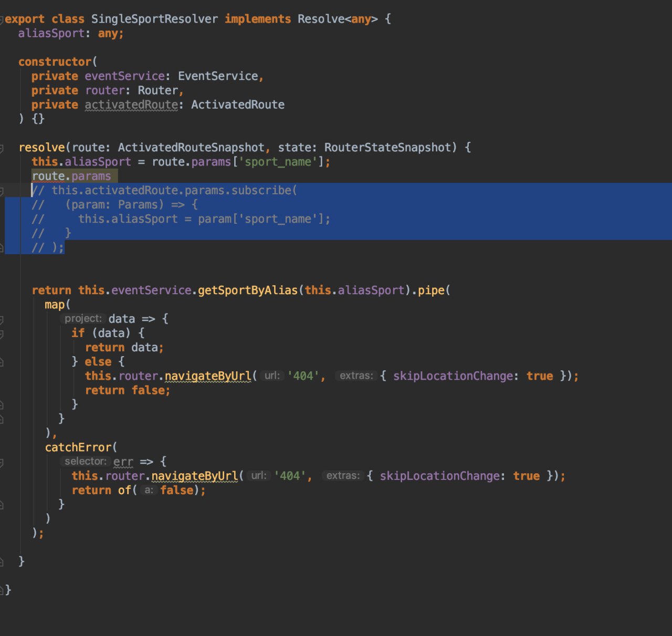
Task: Click the 'extras:' hint in the else-block navigateByUrl call
Action: (356, 376)
